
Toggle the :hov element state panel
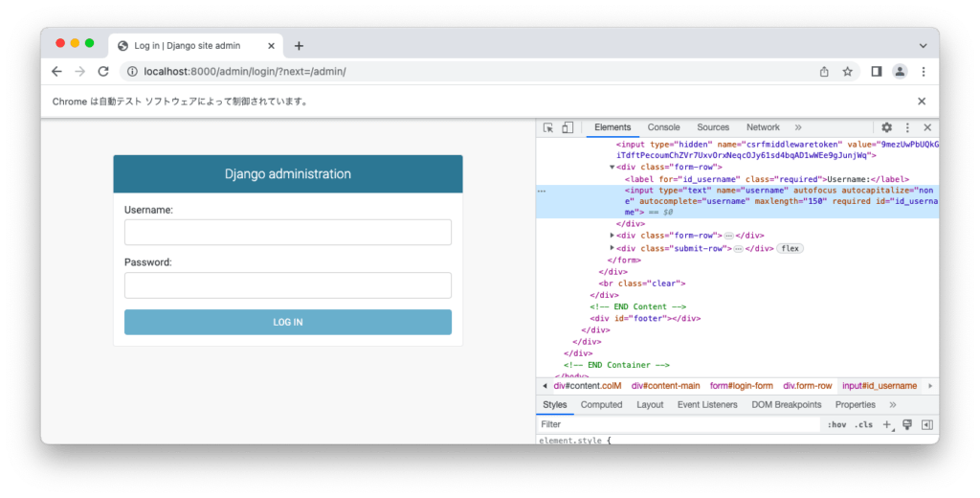pos(836,424)
